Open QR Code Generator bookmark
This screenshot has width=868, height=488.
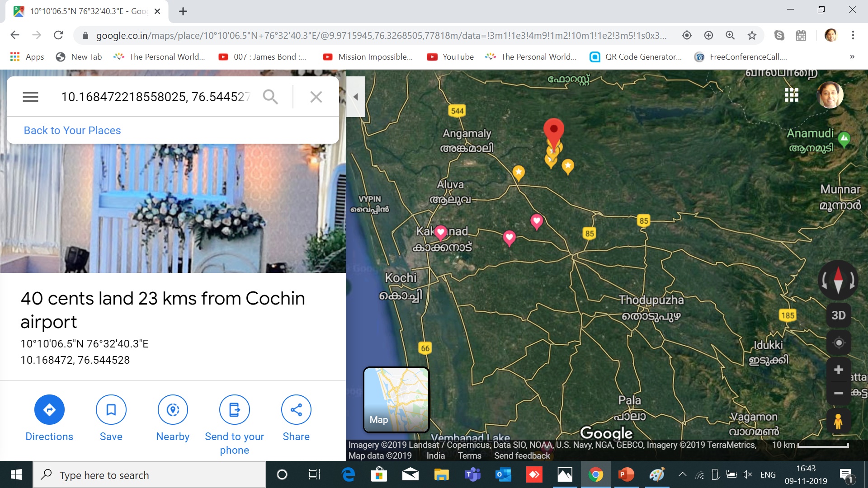point(636,57)
